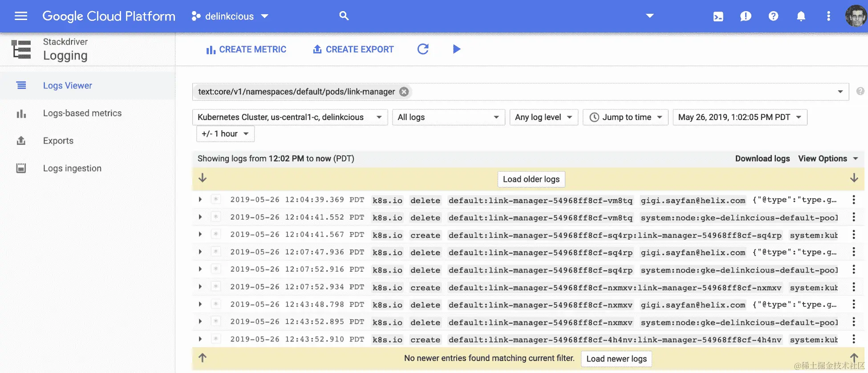Screen dimensions: 868x373
Task: Open the Any log level dropdown
Action: pos(544,117)
